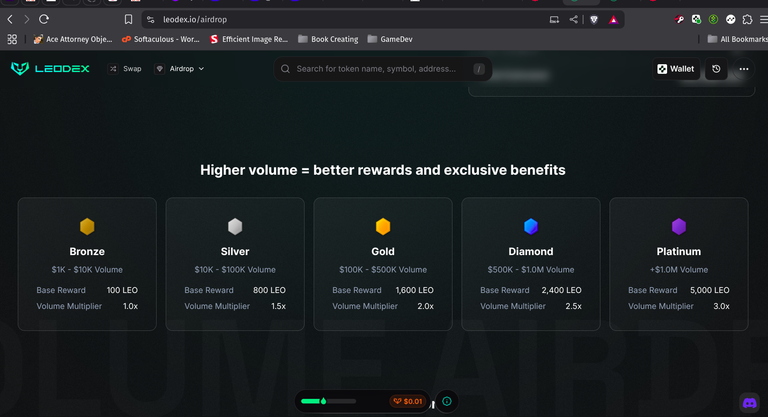Expand the Airdrop menu chevron
Viewport: 768px width, 417px height.
click(201, 69)
